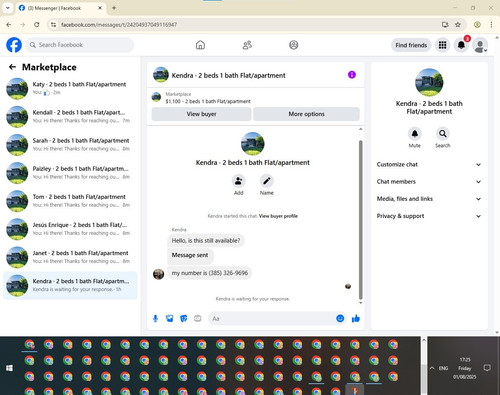500x395 pixels.
Task: Go back in the browser
Action: [9, 25]
